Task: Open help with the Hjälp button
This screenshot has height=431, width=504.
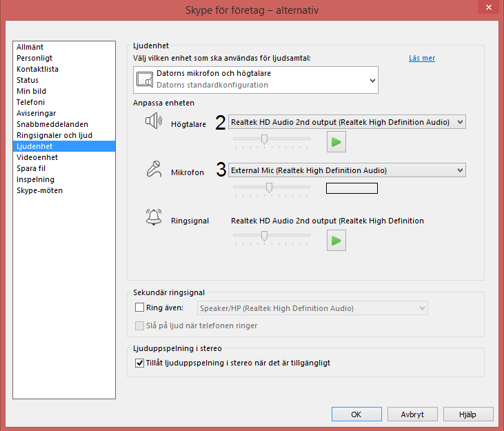Action: tap(468, 414)
